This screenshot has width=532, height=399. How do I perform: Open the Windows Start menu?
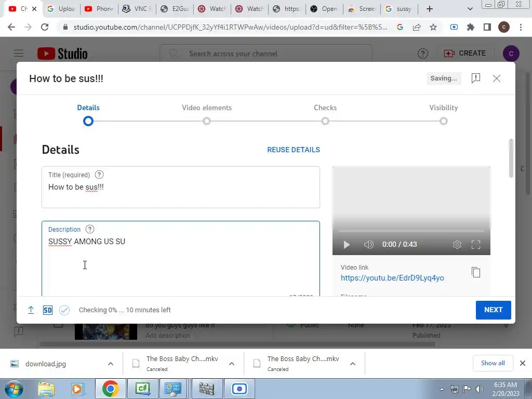point(14,389)
